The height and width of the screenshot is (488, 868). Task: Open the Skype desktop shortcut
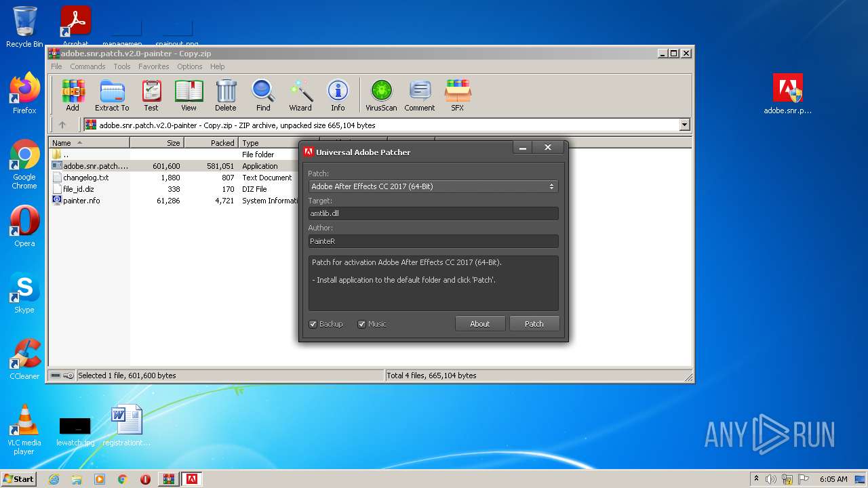click(x=24, y=293)
